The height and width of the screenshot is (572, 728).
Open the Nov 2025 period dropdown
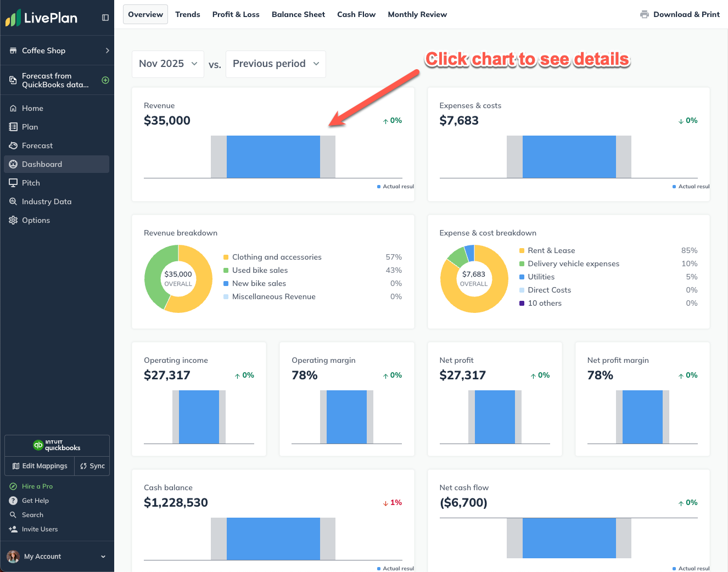[167, 64]
